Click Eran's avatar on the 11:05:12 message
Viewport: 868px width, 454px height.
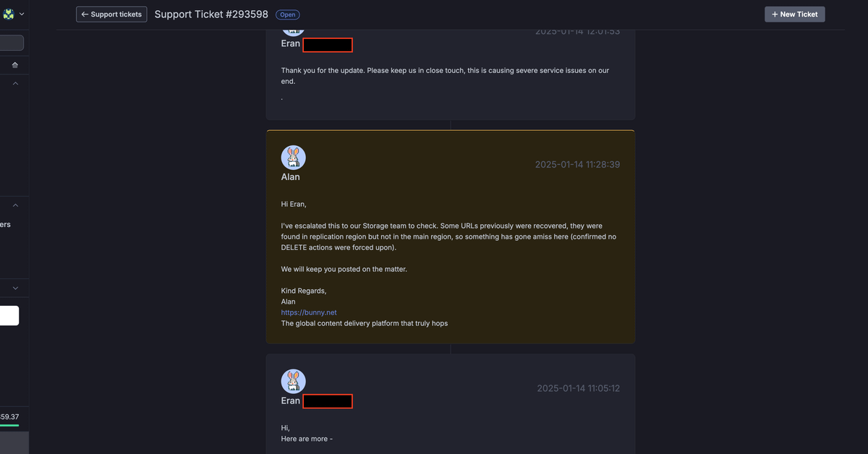pyautogui.click(x=293, y=382)
